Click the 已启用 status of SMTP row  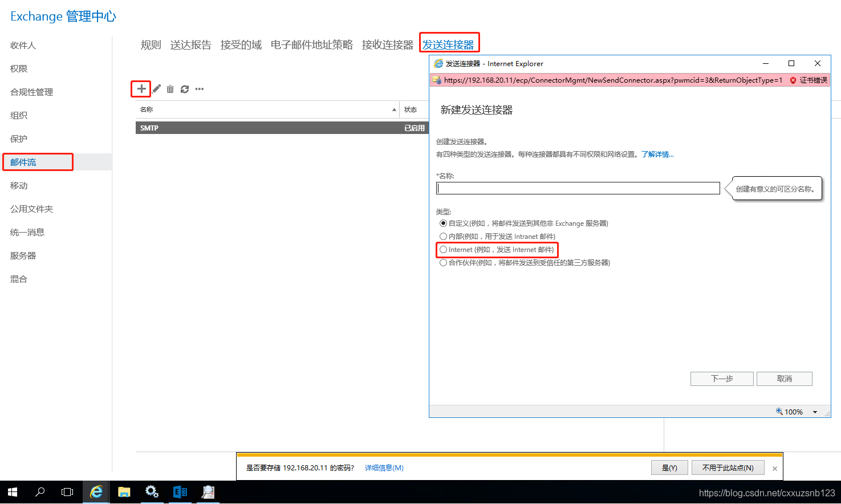coord(415,128)
